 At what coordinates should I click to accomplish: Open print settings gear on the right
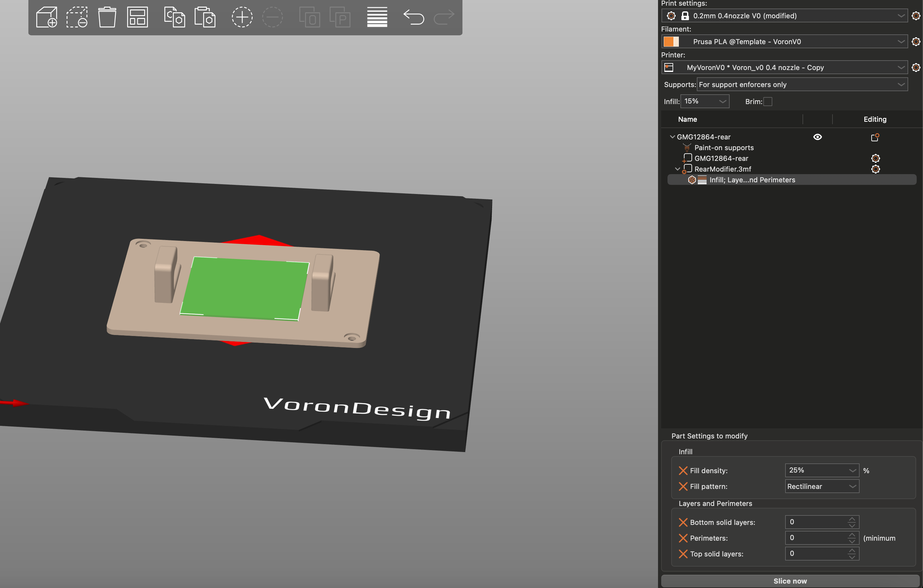click(916, 16)
